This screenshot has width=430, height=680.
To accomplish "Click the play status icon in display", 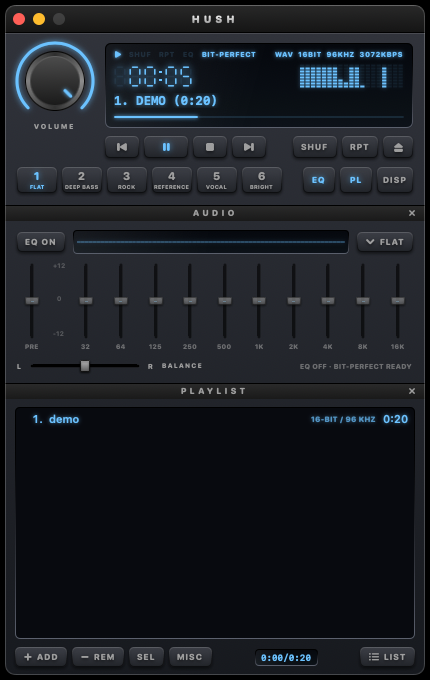I will point(117,55).
